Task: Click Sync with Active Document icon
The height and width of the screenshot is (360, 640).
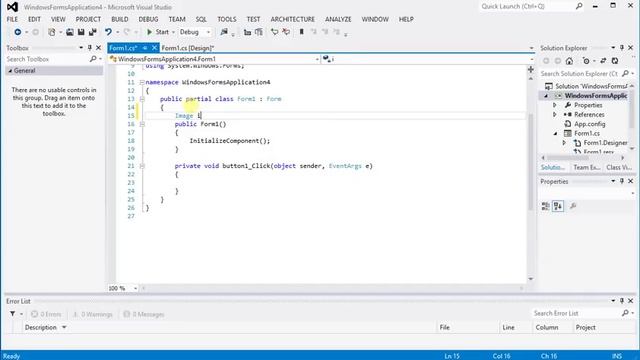Action: coord(603,61)
